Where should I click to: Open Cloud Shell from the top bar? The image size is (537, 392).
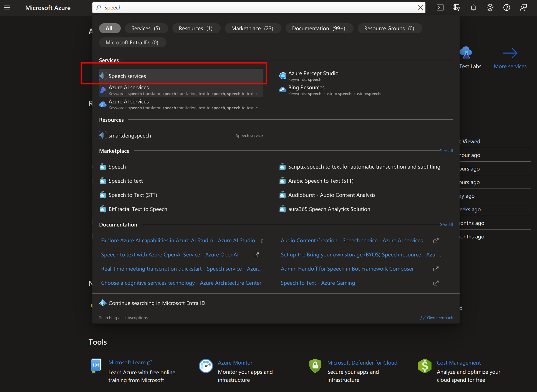coord(440,7)
